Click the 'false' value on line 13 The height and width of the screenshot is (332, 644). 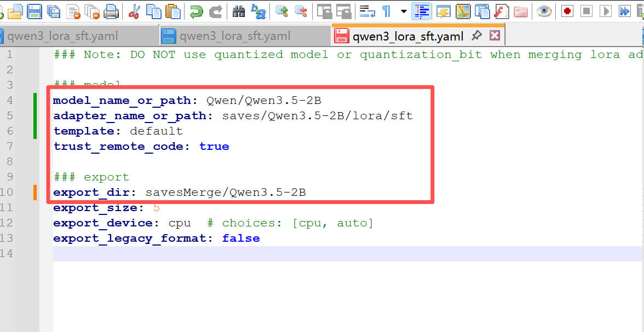pyautogui.click(x=241, y=238)
